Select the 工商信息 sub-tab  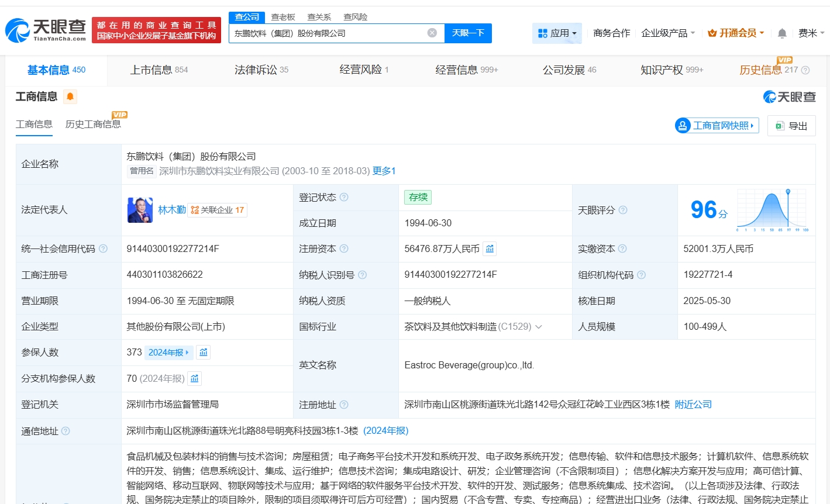tap(34, 124)
